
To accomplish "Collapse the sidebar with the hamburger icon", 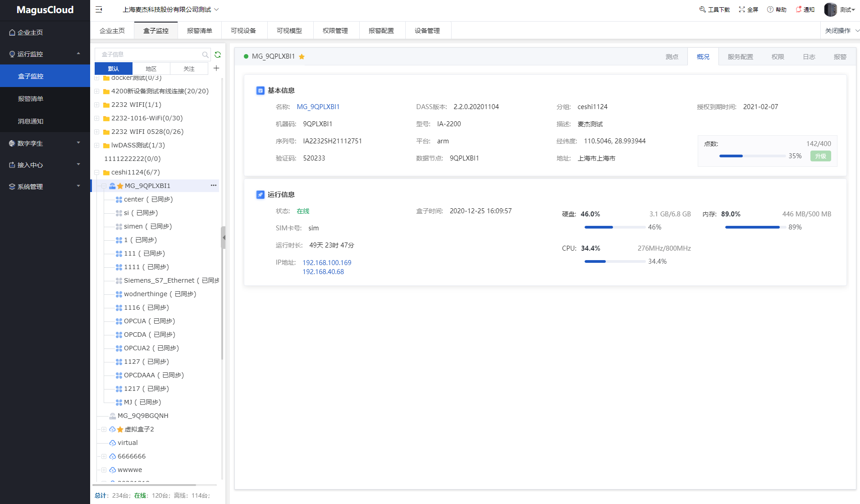I will [x=99, y=9].
